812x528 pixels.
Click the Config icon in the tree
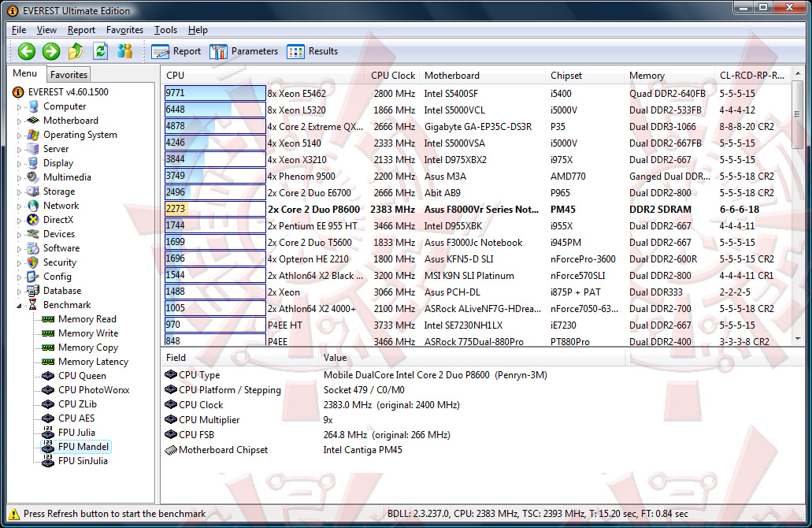[x=34, y=277]
